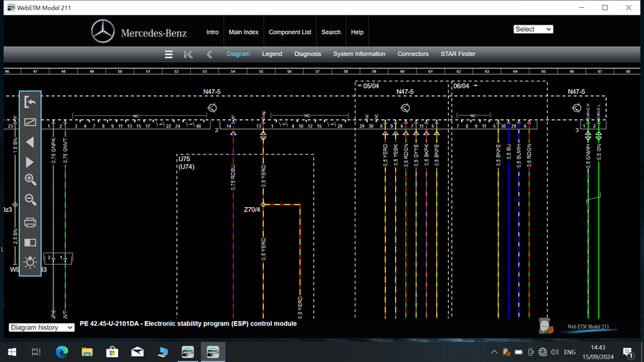Click the N47-5 component symbol near column 66
The height and width of the screenshot is (362, 644).
[x=577, y=108]
